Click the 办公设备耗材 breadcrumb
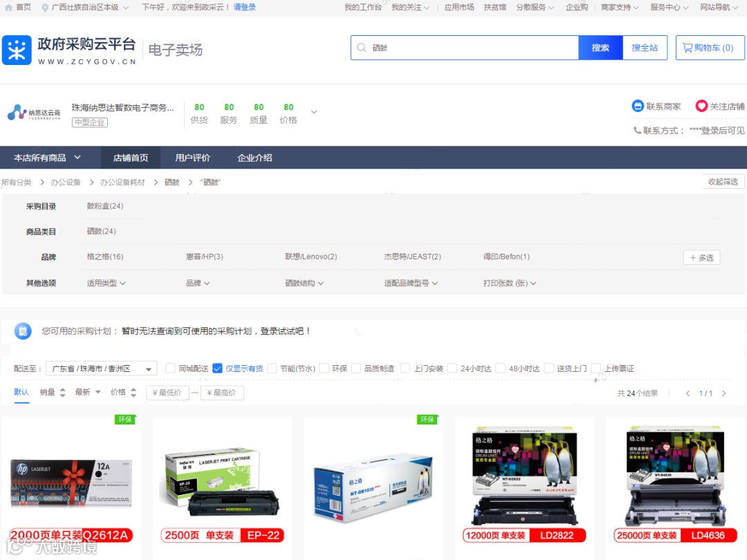 (122, 183)
